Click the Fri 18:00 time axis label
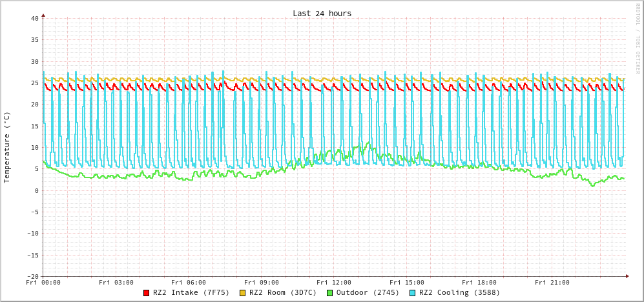Image resolution: width=644 pixels, height=302 pixels. click(x=479, y=283)
